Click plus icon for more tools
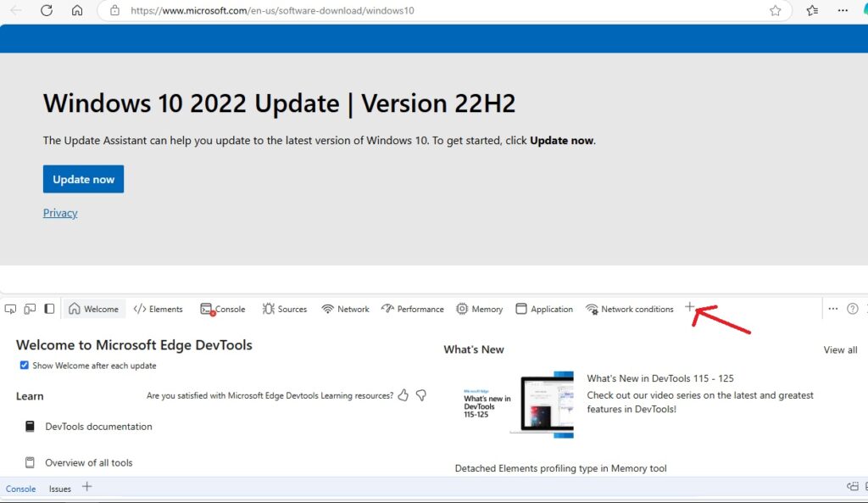Image resolution: width=868 pixels, height=503 pixels. tap(689, 306)
